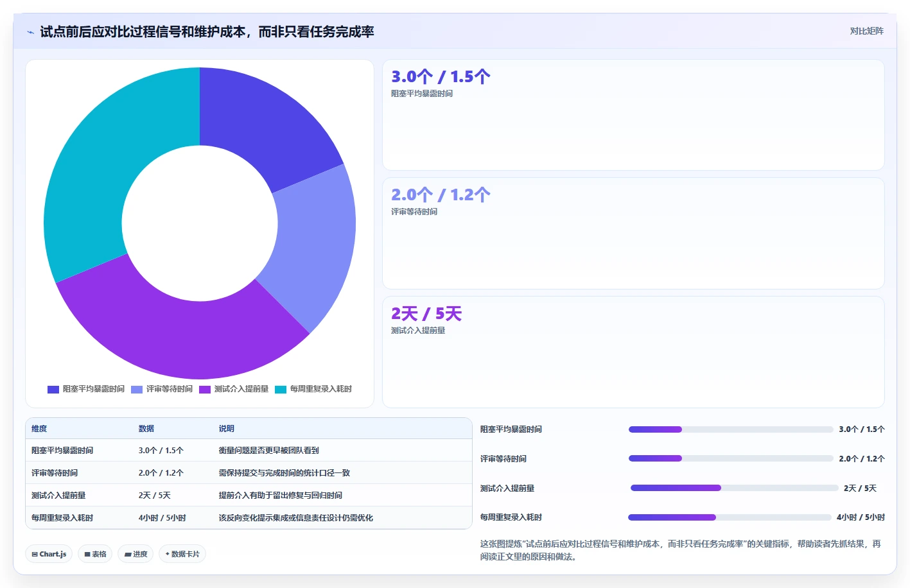Select the 3.0个 / 1.5个 data card value
The width and height of the screenshot is (910, 588).
coord(441,76)
